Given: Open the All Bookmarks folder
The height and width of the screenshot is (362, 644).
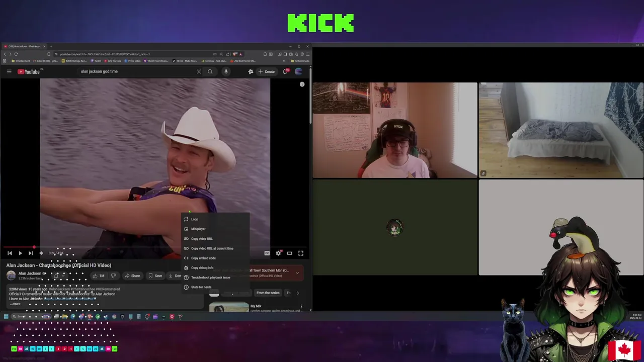Looking at the screenshot, I should pos(301,61).
